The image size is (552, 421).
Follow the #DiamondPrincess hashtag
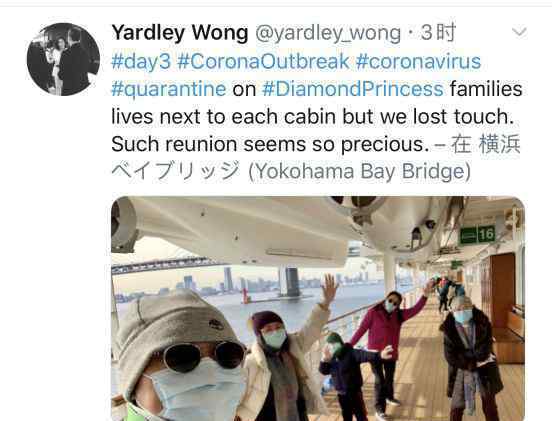(353, 89)
